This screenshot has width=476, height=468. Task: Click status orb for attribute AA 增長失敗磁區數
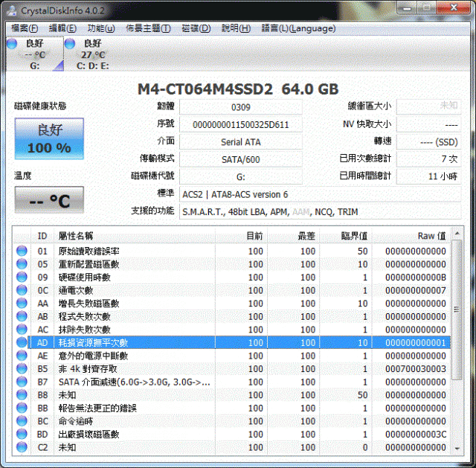click(x=22, y=303)
